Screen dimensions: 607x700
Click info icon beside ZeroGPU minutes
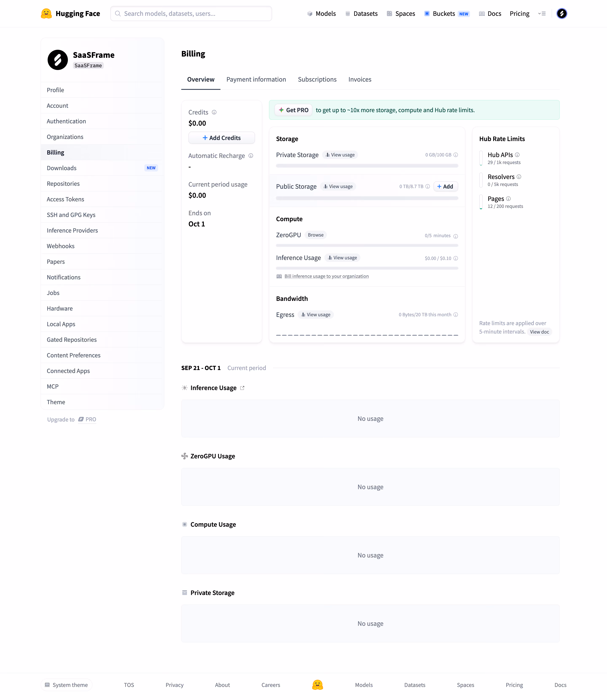coord(456,236)
